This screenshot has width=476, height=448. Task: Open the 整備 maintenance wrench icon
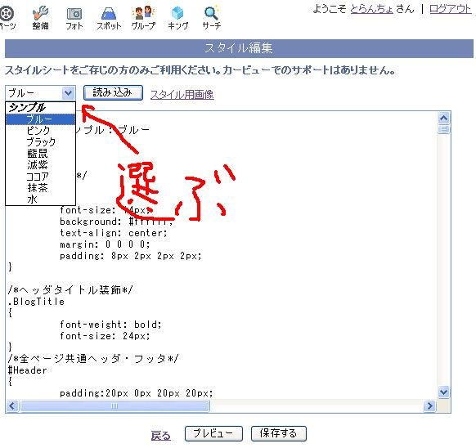[40, 13]
